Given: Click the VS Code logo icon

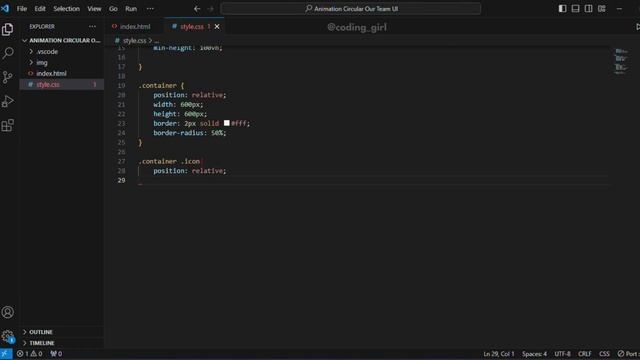Looking at the screenshot, I should click(5, 8).
